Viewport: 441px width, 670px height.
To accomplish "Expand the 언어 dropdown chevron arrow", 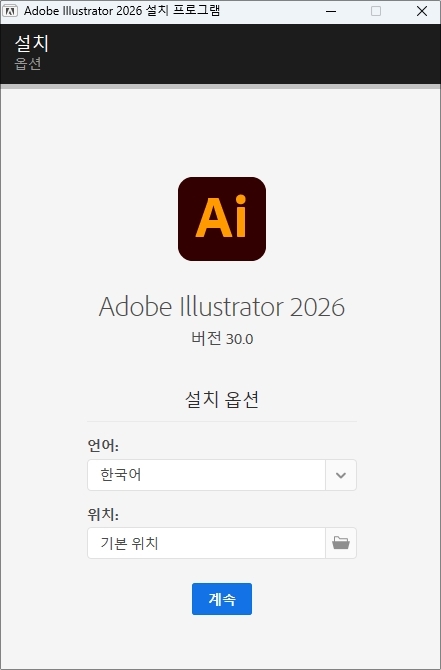I will (x=341, y=475).
